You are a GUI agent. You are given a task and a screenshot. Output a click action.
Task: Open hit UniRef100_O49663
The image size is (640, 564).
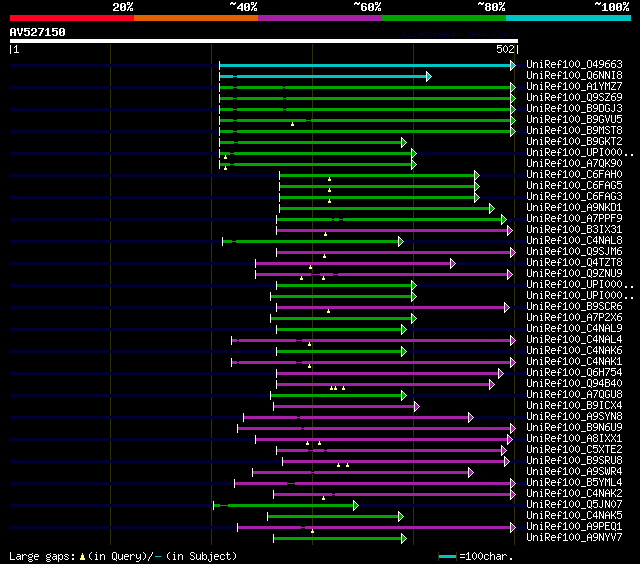(574, 64)
